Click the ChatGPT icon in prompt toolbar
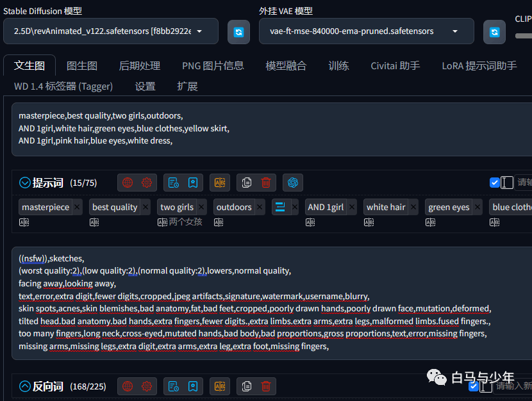532x401 pixels. [x=293, y=183]
